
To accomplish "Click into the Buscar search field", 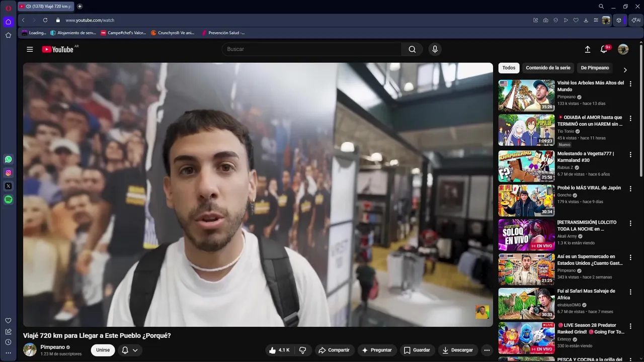I will tap(312, 49).
